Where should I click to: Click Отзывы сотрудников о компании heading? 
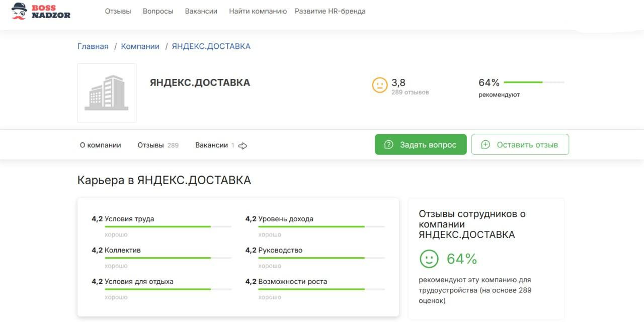(472, 224)
